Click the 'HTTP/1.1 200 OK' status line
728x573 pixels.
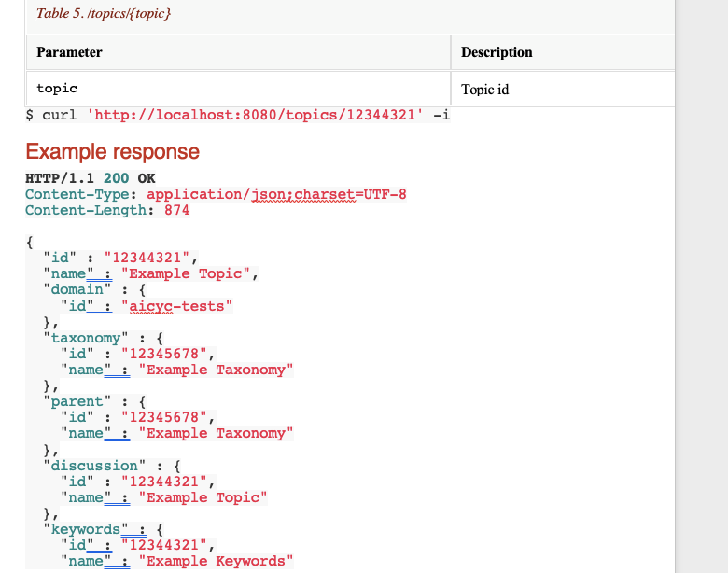point(91,178)
